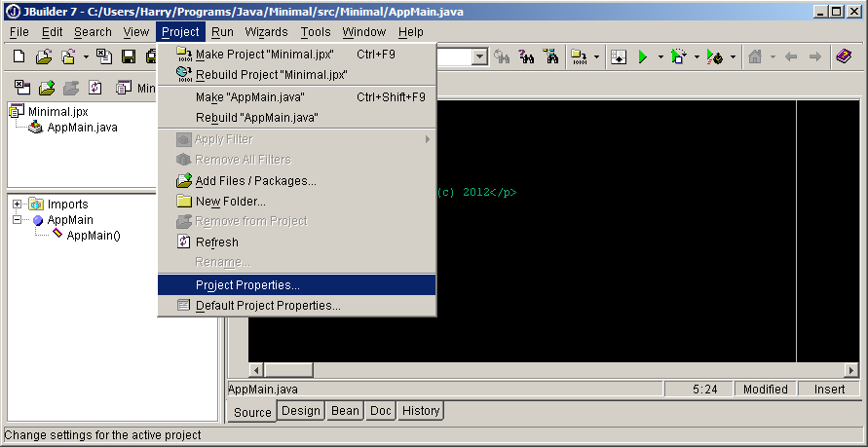Open the Help menu
Viewport: 868px width, 447px height.
coord(411,32)
